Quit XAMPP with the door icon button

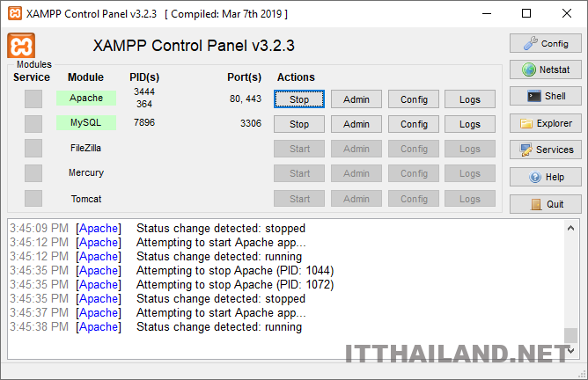(x=545, y=204)
